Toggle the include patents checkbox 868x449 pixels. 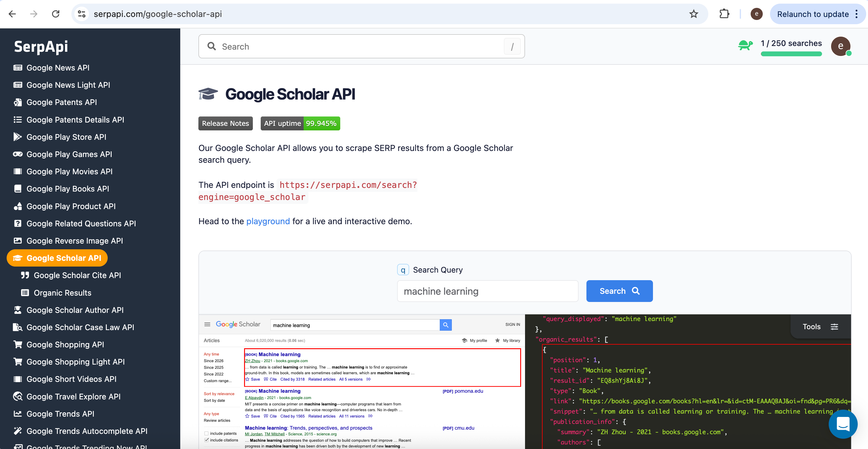click(x=206, y=434)
